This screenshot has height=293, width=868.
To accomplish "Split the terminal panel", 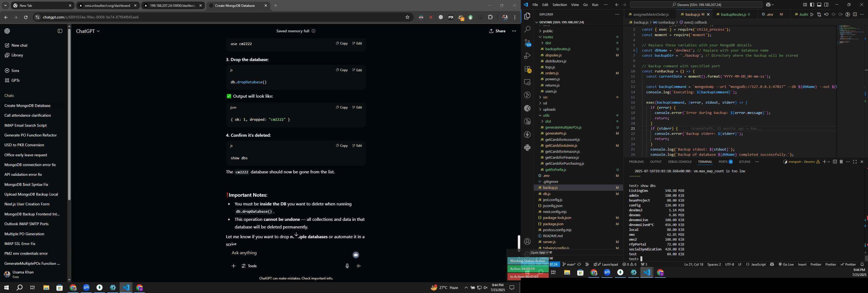I will pos(835,162).
